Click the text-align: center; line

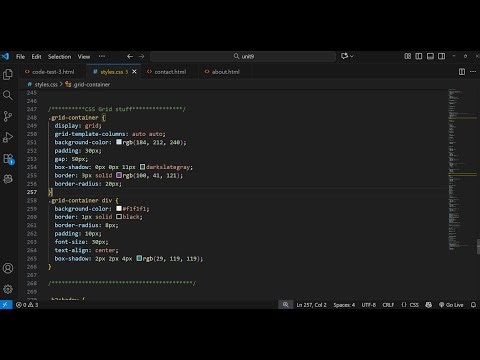[86, 250]
